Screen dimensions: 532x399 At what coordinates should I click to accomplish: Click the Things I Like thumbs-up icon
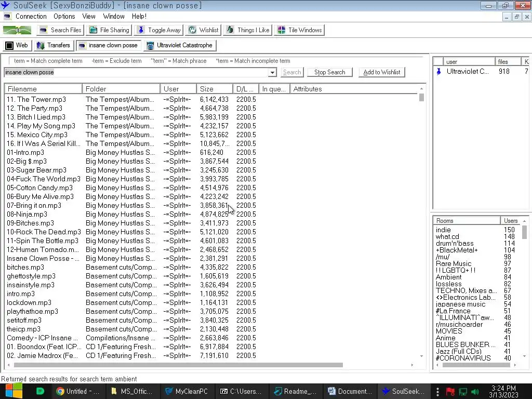click(230, 30)
